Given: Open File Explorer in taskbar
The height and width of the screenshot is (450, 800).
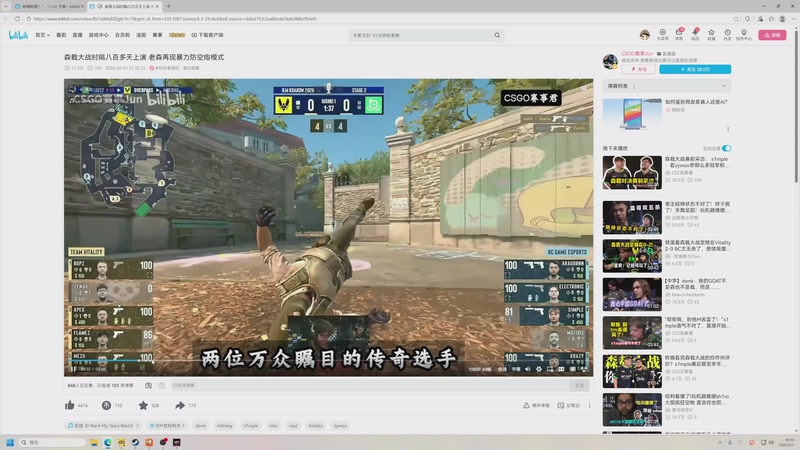Looking at the screenshot, I should [94, 442].
